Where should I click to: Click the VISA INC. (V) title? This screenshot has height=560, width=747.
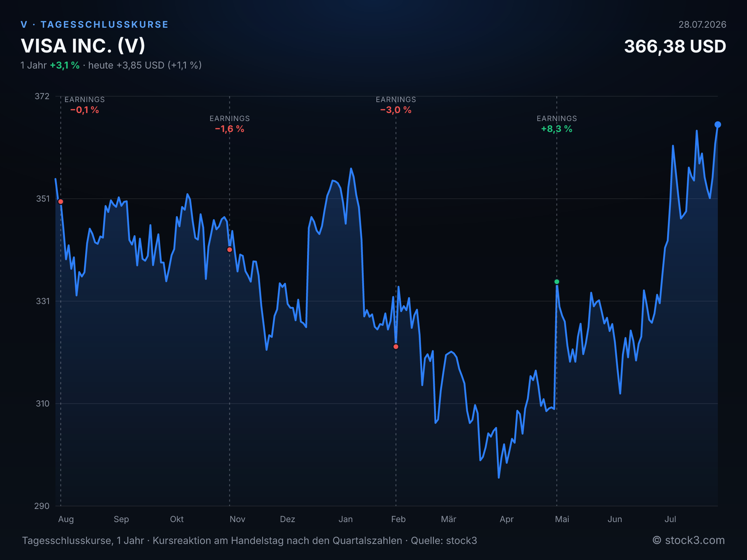[x=83, y=46]
